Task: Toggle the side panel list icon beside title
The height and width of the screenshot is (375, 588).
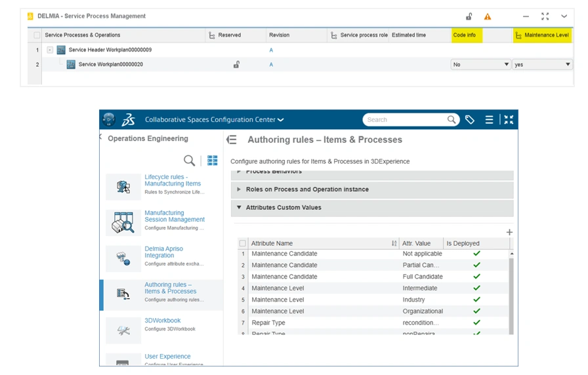Action: tap(232, 140)
